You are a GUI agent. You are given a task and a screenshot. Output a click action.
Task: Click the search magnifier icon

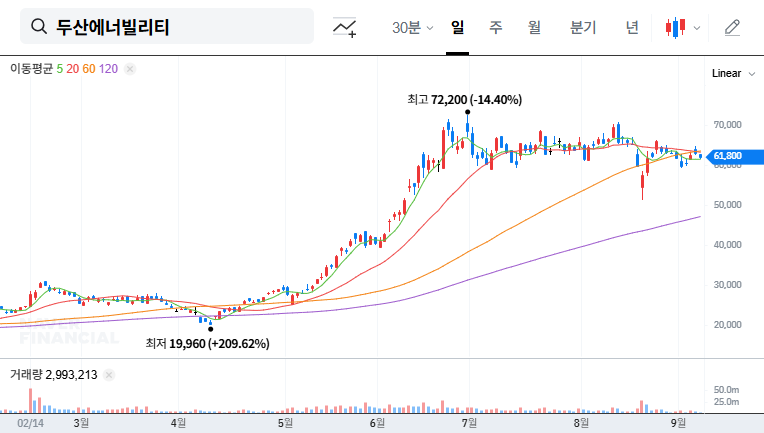click(x=39, y=26)
